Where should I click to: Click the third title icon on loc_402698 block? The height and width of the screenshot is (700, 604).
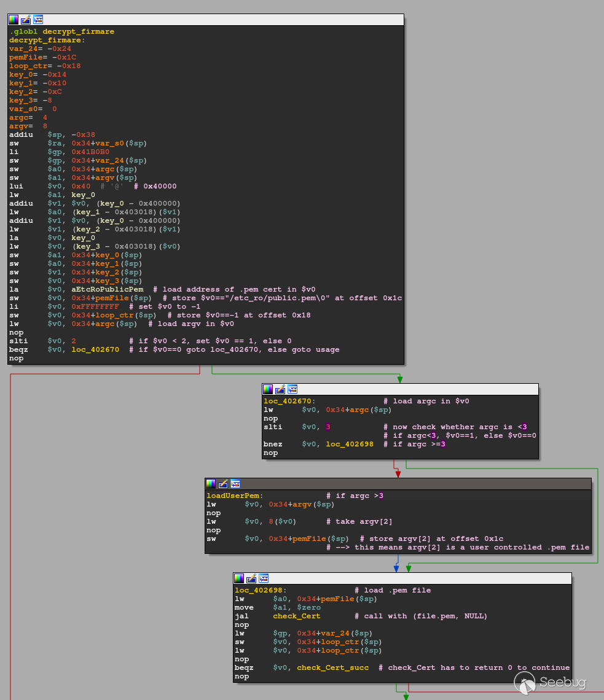click(x=264, y=578)
